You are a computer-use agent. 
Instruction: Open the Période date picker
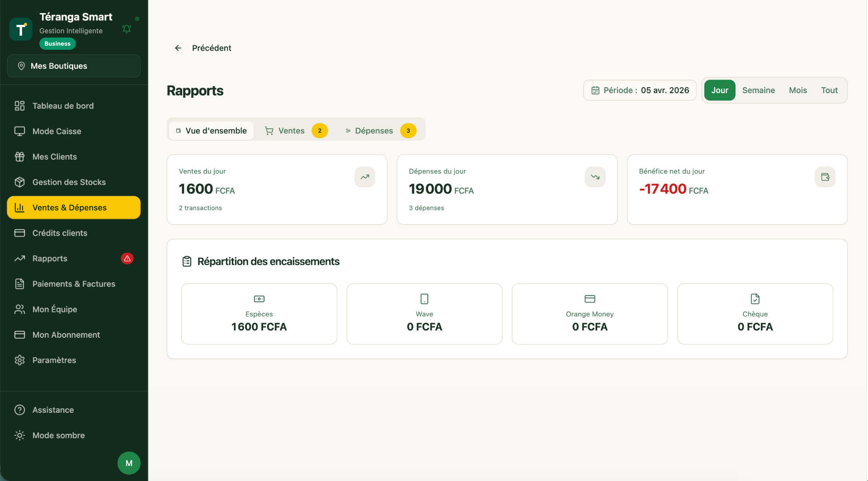coord(640,90)
